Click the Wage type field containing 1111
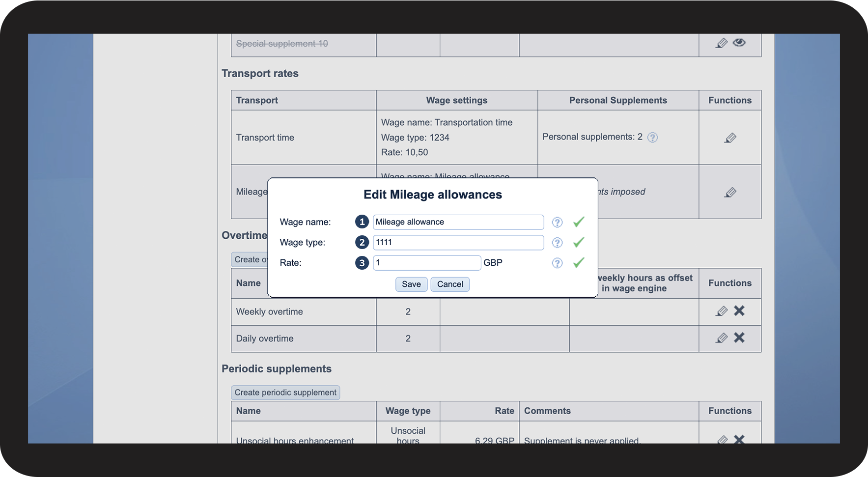The image size is (868, 477). [x=458, y=242]
